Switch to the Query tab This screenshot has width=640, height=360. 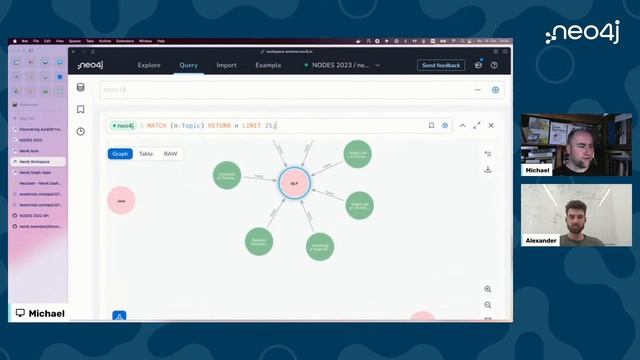coord(188,65)
